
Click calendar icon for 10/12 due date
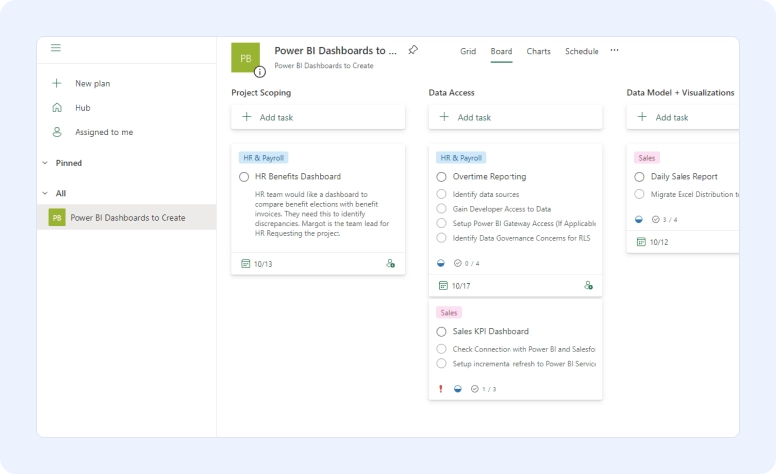pos(641,242)
